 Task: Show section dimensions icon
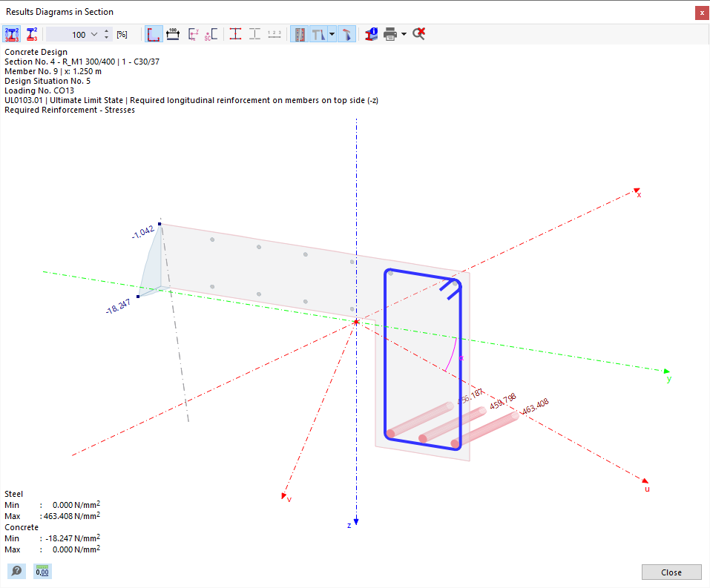(173, 34)
